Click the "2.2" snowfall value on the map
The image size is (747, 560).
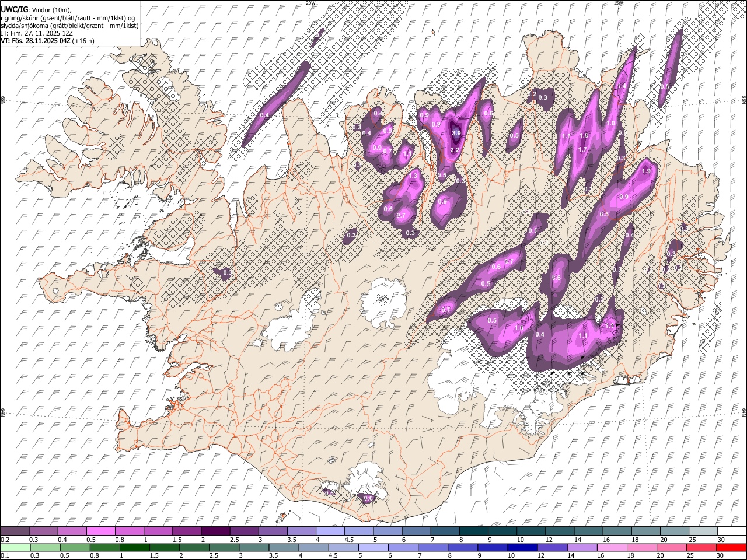[455, 150]
